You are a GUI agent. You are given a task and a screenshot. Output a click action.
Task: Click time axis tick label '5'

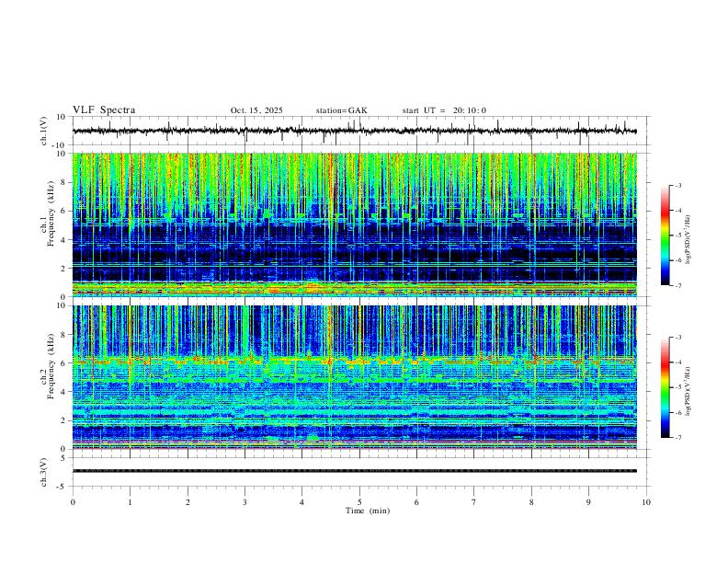pyautogui.click(x=359, y=502)
